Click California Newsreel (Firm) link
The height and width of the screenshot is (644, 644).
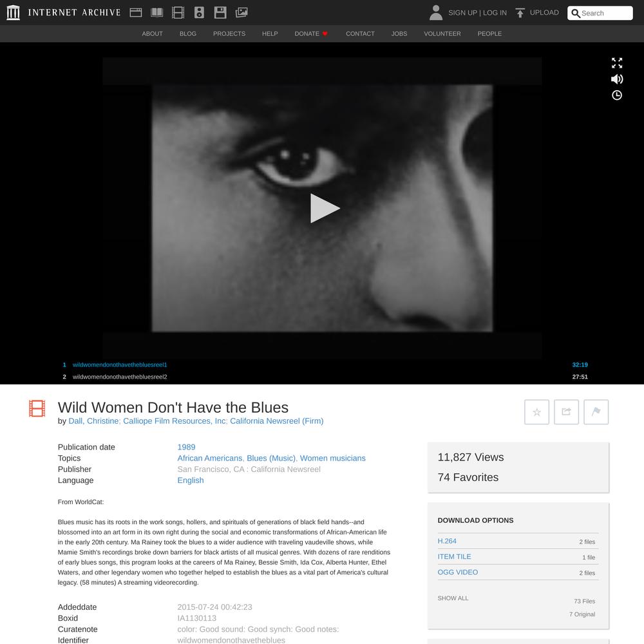pyautogui.click(x=277, y=421)
